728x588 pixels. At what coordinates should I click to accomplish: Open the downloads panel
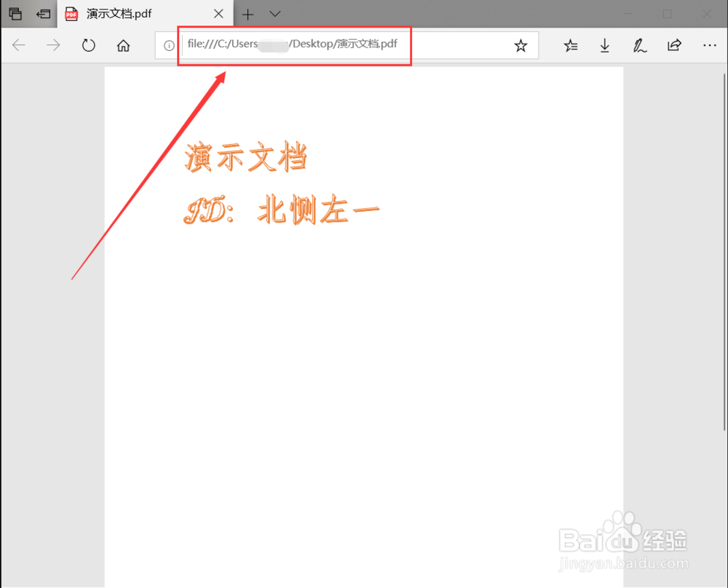pyautogui.click(x=604, y=45)
